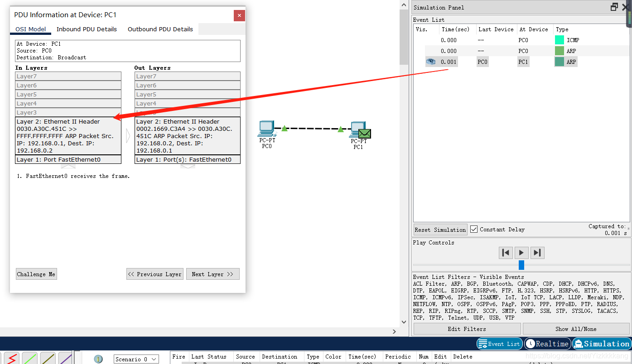Open the Outbound PDU Details tab
The image size is (632, 364).
[160, 29]
